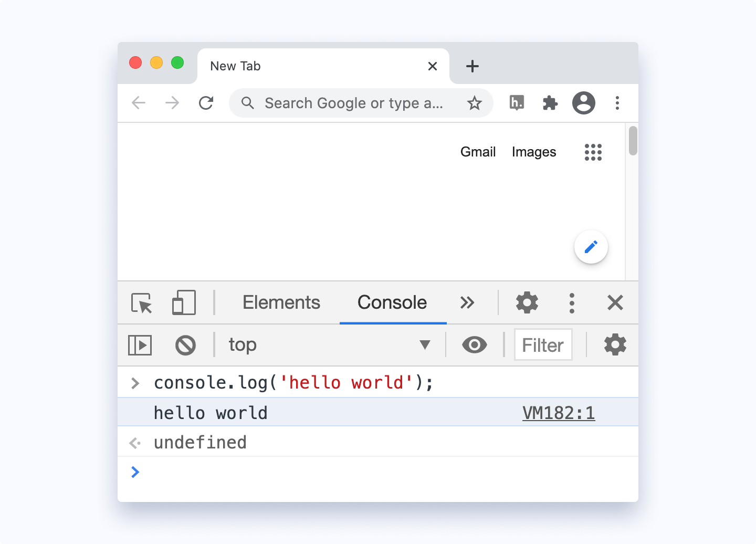Image resolution: width=756 pixels, height=544 pixels.
Task: Open the Google apps grid
Action: coord(593,152)
